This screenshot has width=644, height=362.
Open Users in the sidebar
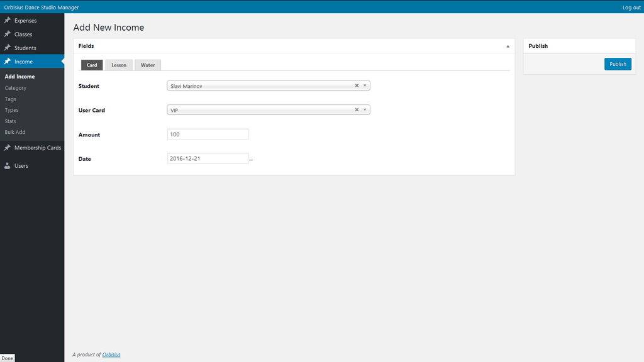click(32, 166)
